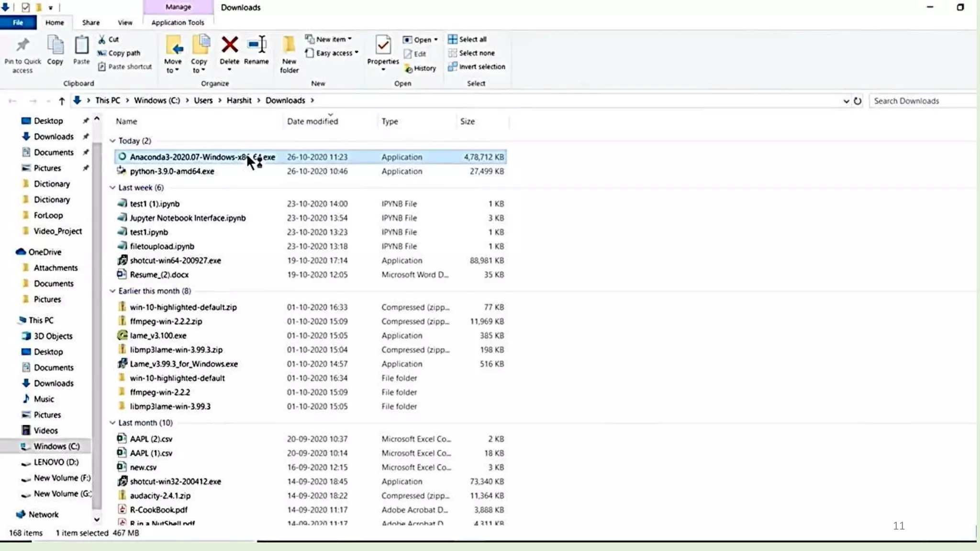
Task: Open address bar history dropdown arrow
Action: (846, 101)
